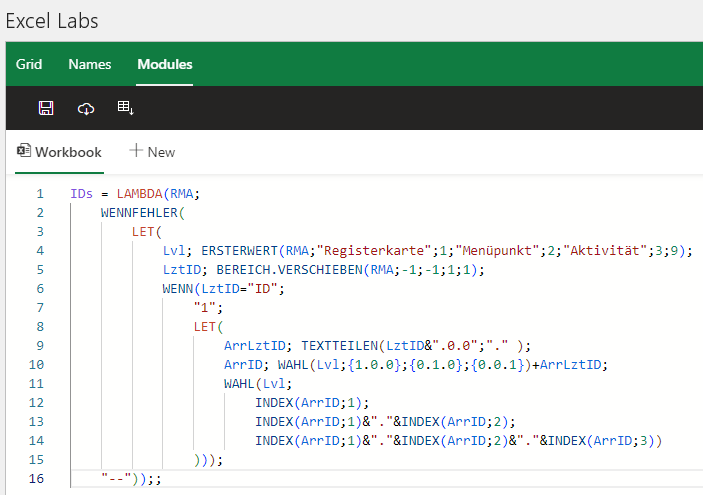This screenshot has width=703, height=495.
Task: Switch to the Names tab
Action: pos(90,64)
